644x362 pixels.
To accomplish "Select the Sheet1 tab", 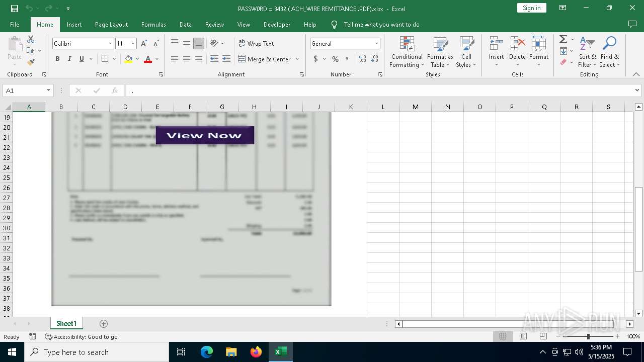I will 66,323.
